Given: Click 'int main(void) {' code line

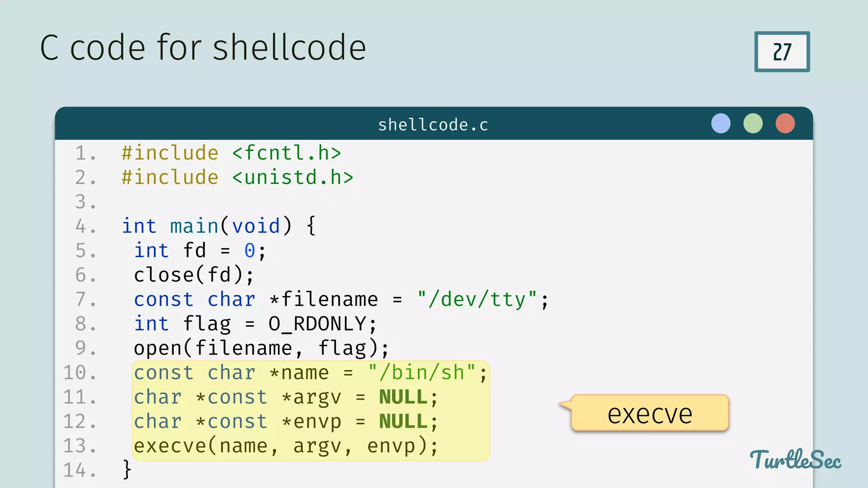Looking at the screenshot, I should (218, 226).
